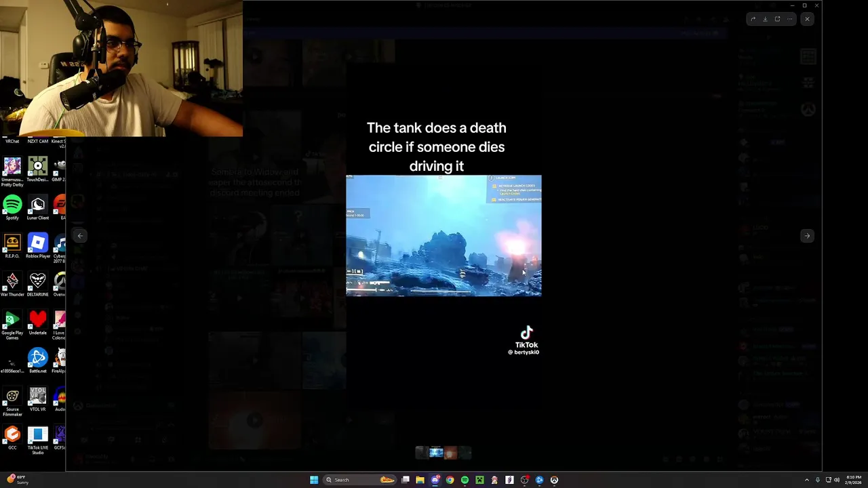Screen dimensions: 868x488
Task: Click the taskbar Search box
Action: click(359, 480)
